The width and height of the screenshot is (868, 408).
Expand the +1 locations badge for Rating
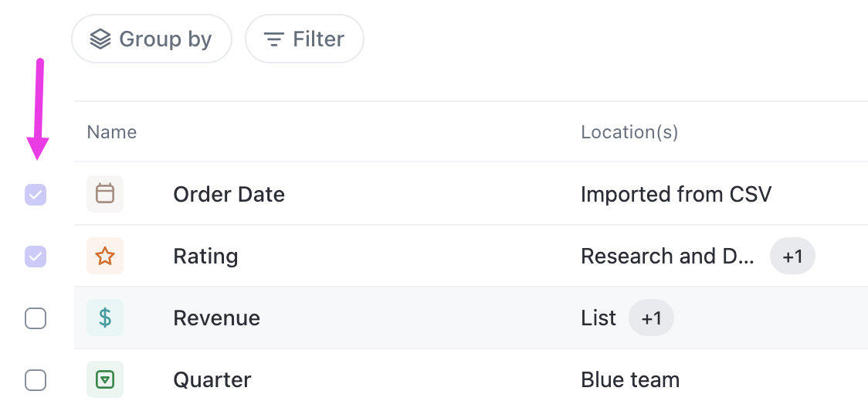pyautogui.click(x=792, y=257)
